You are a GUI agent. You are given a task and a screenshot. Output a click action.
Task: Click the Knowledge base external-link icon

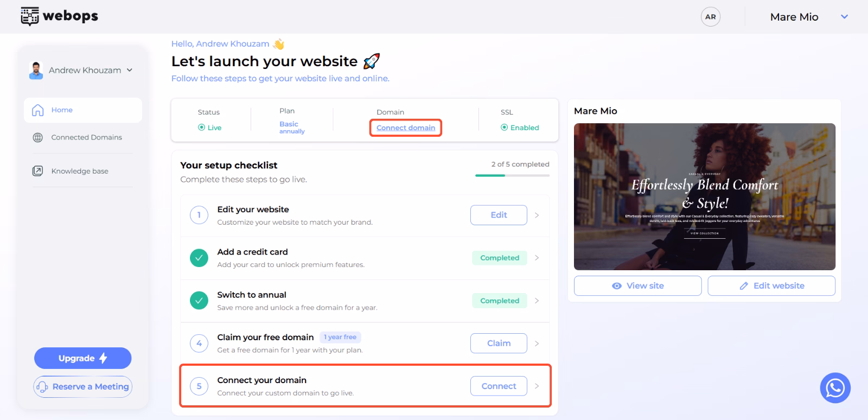click(x=38, y=171)
